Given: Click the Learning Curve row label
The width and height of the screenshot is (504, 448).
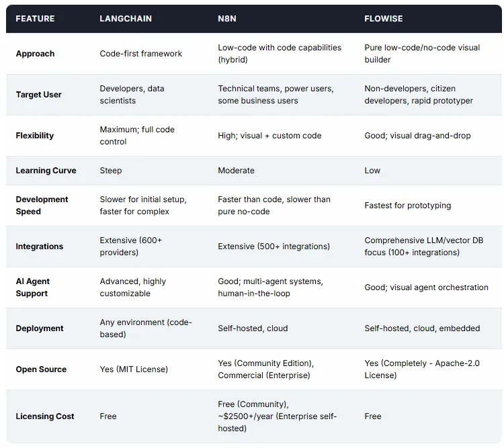Looking at the screenshot, I should (46, 171).
